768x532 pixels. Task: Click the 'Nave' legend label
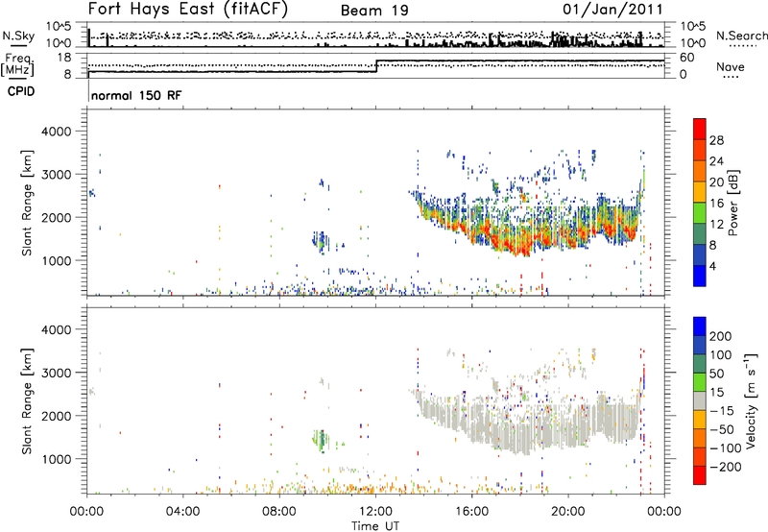click(x=731, y=67)
